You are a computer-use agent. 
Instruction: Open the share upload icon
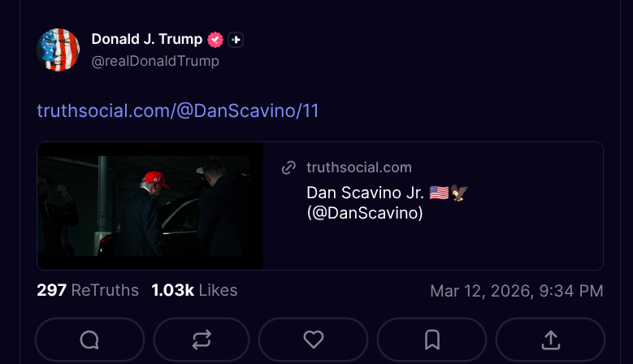pos(550,340)
